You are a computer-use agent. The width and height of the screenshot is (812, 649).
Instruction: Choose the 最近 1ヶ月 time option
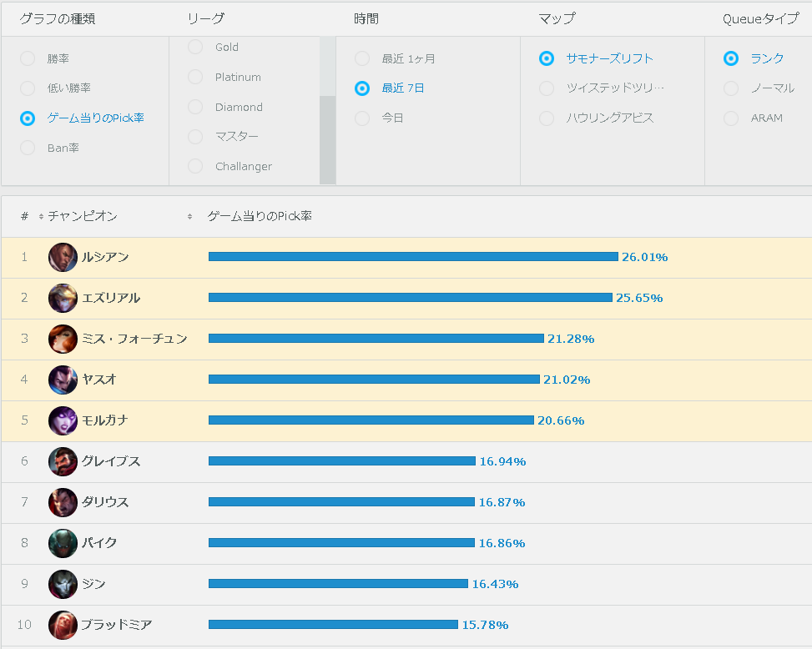tap(362, 58)
